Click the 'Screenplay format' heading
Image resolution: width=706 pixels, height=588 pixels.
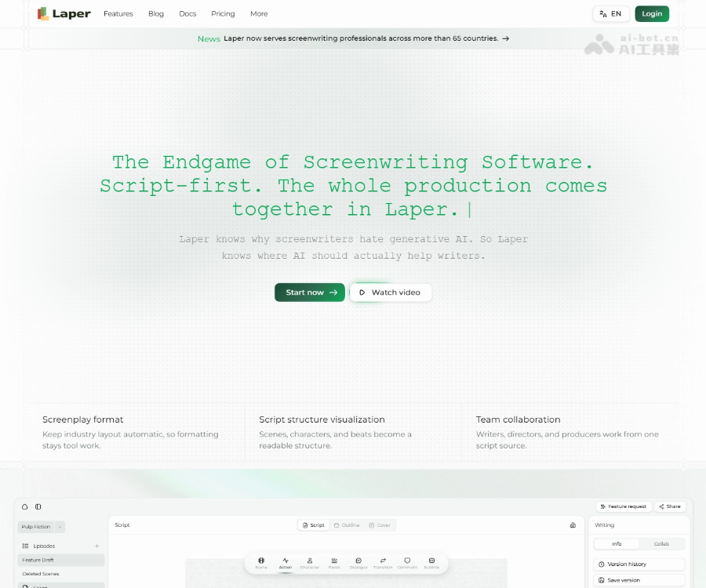[83, 419]
